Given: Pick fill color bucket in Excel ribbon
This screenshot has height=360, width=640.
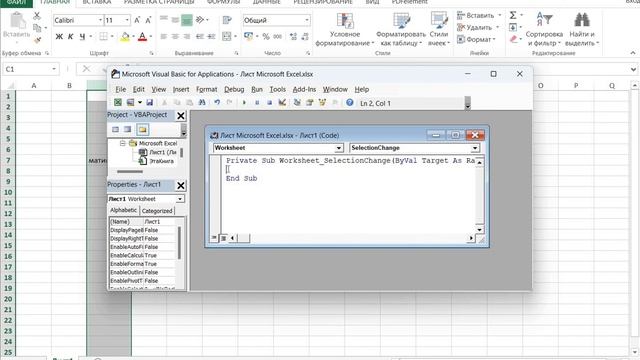Looking at the screenshot, I should (x=125, y=37).
